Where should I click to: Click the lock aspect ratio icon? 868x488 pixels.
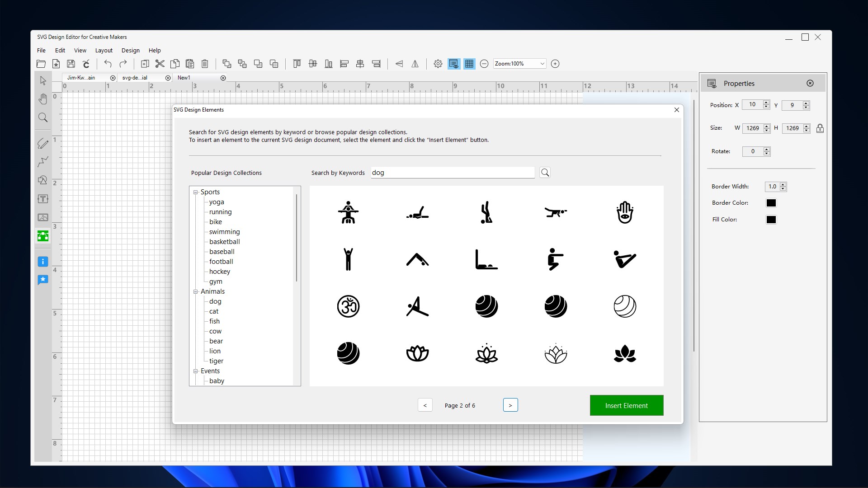point(820,128)
